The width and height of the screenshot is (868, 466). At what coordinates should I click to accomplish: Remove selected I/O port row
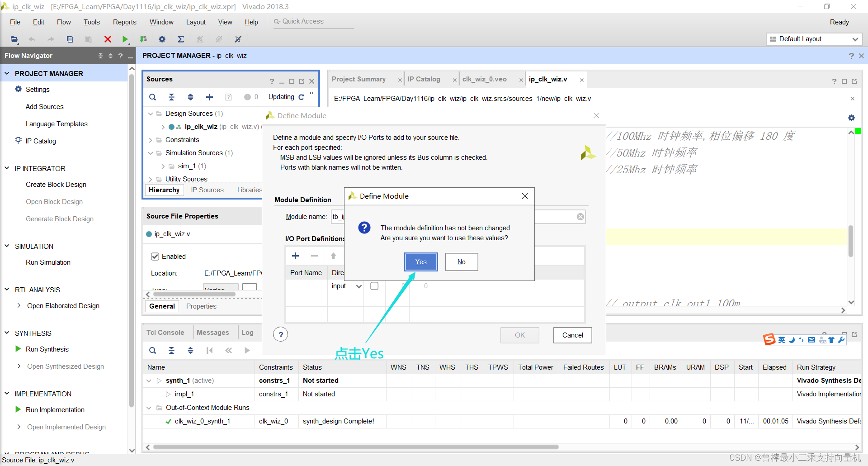click(x=314, y=256)
